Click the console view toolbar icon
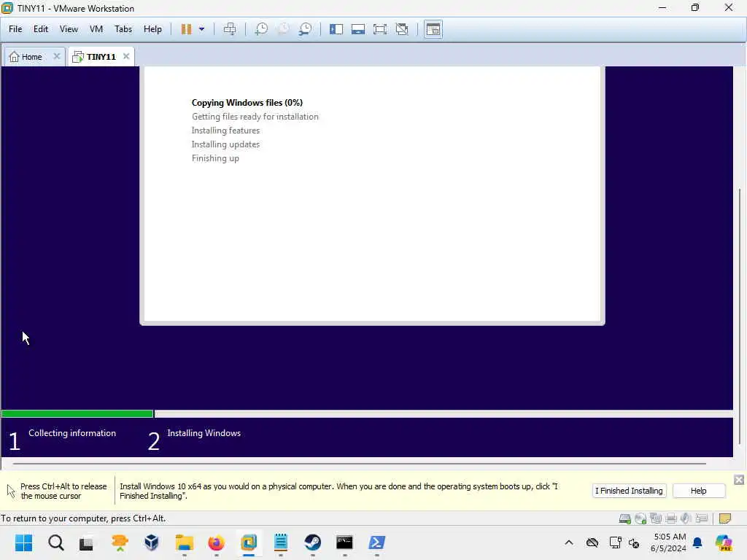Screen dimensions: 747x560 click(433, 29)
